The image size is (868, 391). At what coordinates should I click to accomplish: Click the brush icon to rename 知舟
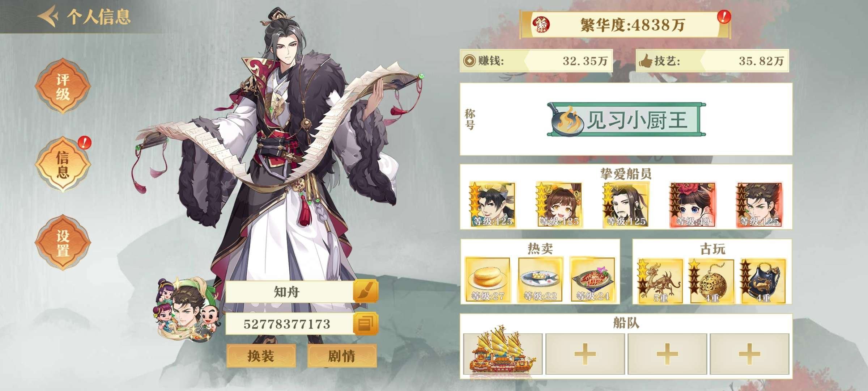365,291
